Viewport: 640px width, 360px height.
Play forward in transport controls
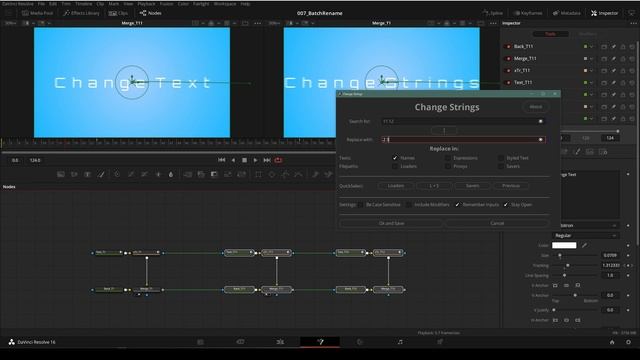tap(256, 160)
